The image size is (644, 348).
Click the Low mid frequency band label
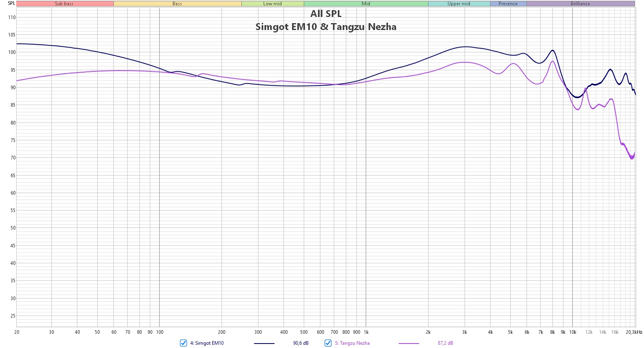pos(273,4)
